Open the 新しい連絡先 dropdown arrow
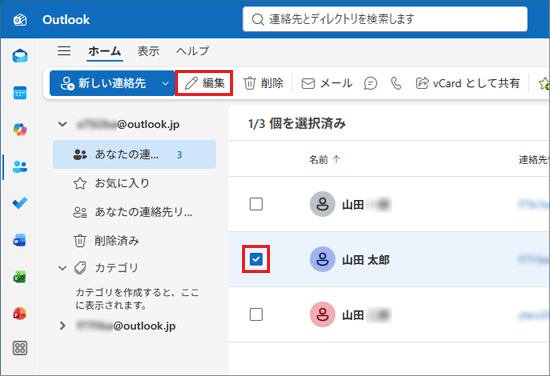This screenshot has height=376, width=550. (x=165, y=83)
